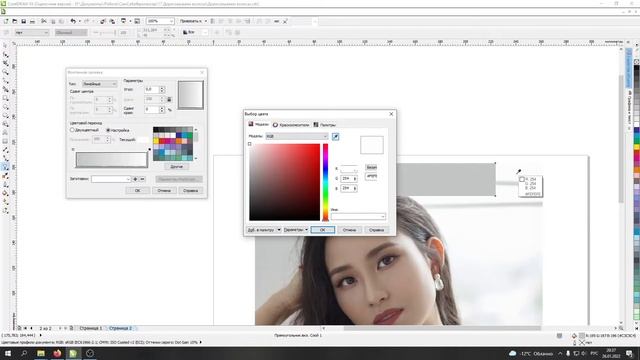Select the Crop tool in toolbox

coord(5,63)
